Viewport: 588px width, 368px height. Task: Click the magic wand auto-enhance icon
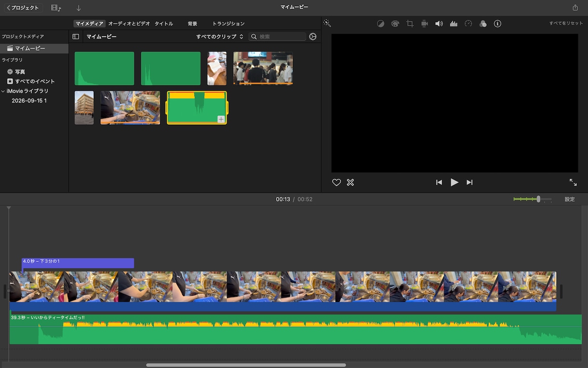pos(327,23)
